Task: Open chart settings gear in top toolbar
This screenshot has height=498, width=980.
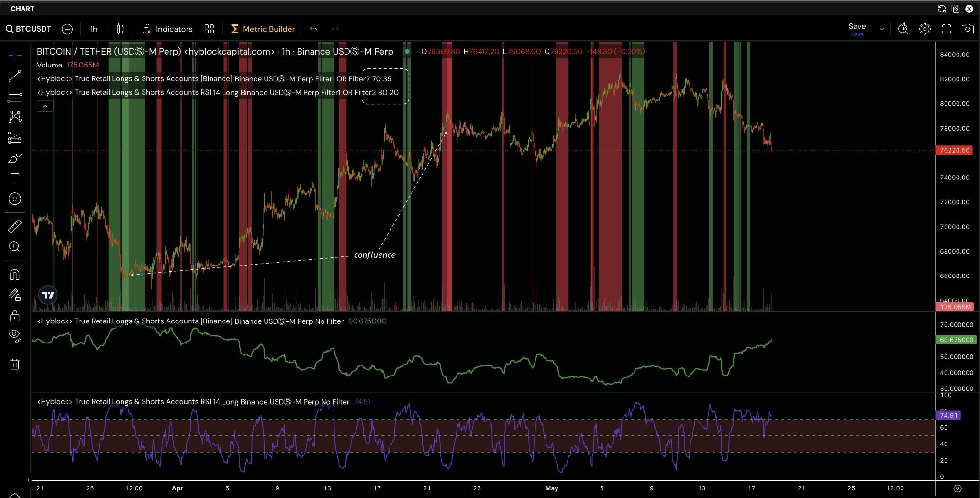Action: click(924, 29)
